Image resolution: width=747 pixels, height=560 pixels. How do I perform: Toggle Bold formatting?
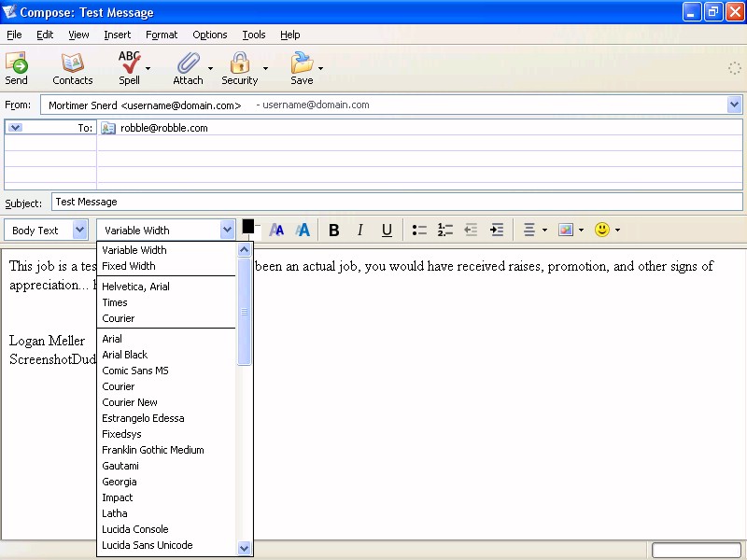[x=334, y=231]
